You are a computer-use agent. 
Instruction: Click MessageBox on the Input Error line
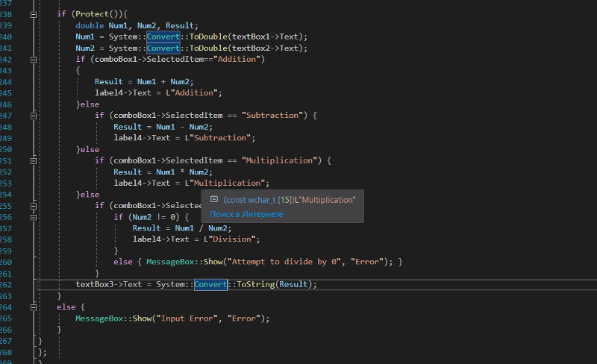pyautogui.click(x=99, y=318)
